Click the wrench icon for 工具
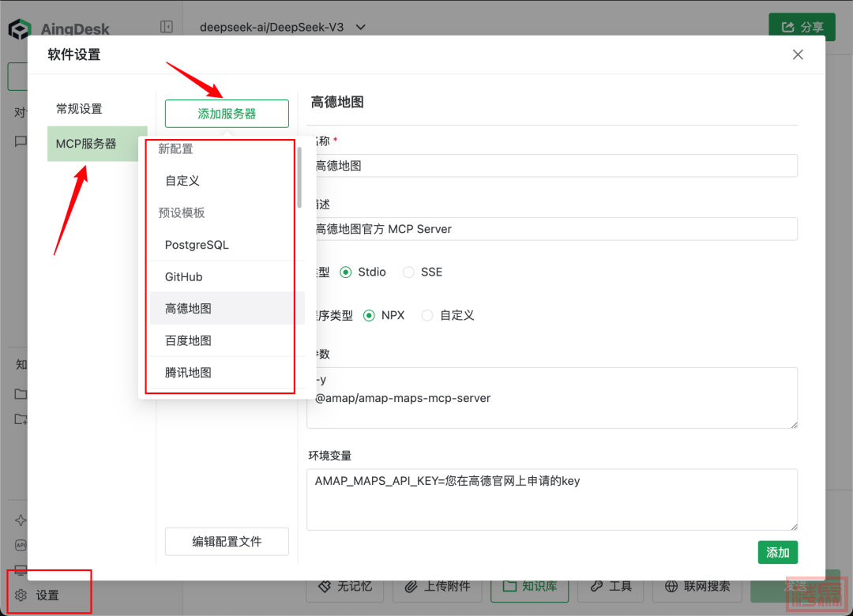 [x=597, y=586]
